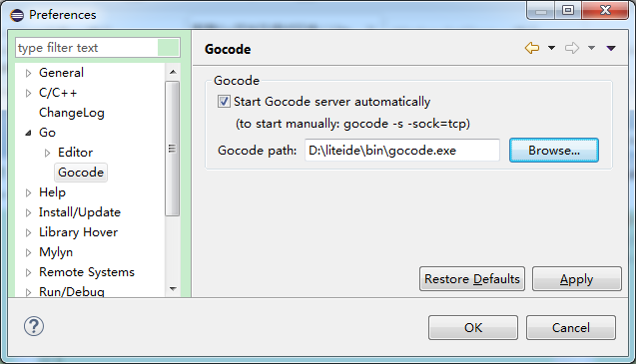Click the Apply button
The width and height of the screenshot is (636, 364).
click(576, 279)
